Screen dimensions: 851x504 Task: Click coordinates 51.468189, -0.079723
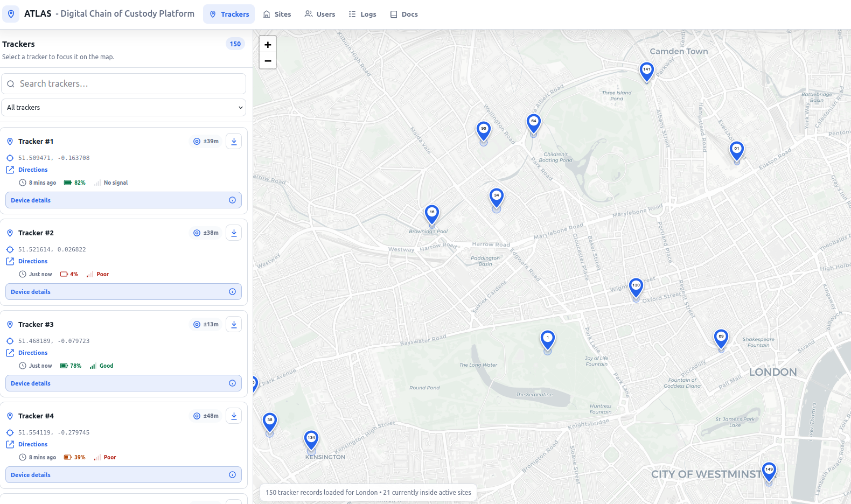point(54,341)
